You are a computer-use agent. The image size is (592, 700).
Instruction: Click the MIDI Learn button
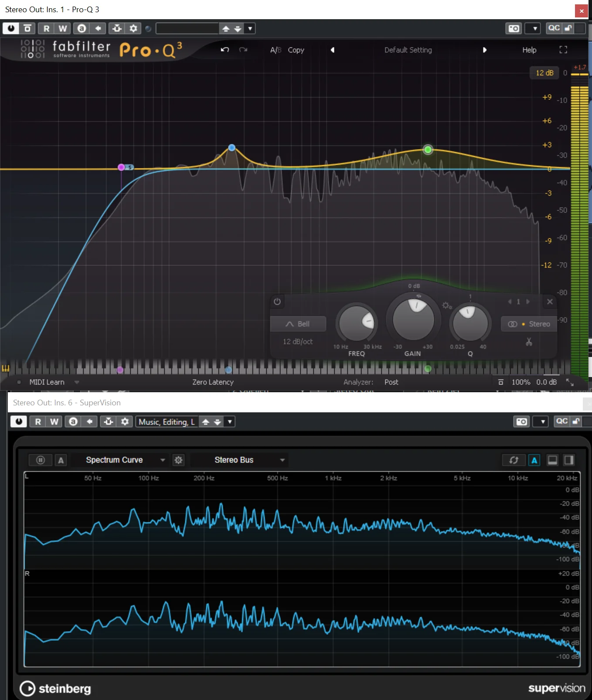click(47, 382)
